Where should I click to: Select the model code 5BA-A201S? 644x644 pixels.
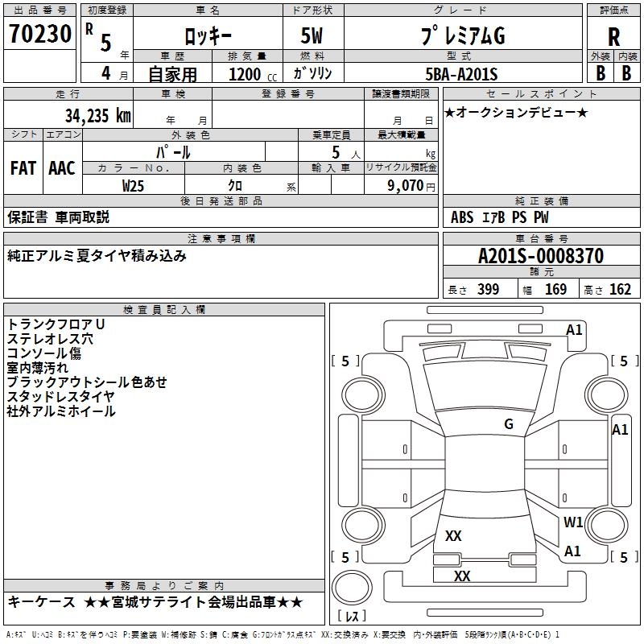pyautogui.click(x=461, y=74)
